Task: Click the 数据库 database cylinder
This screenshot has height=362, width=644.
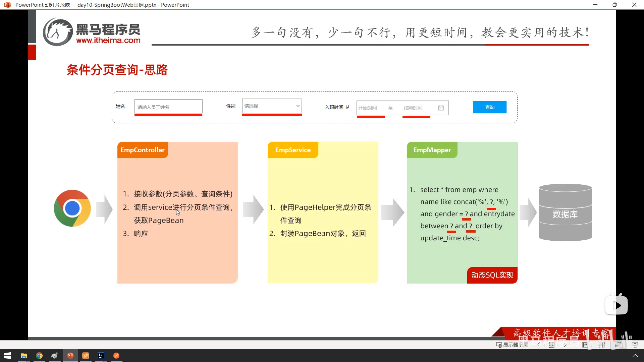Action: pyautogui.click(x=565, y=212)
